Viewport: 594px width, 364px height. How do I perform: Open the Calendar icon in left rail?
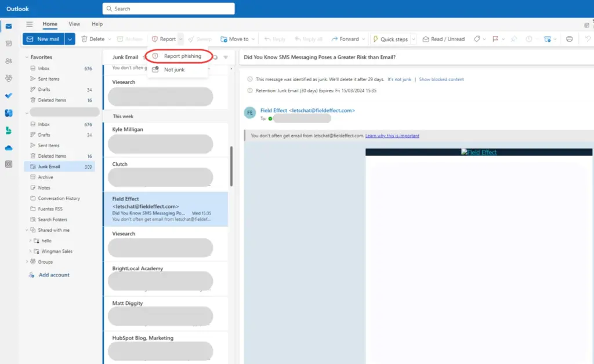pos(9,43)
